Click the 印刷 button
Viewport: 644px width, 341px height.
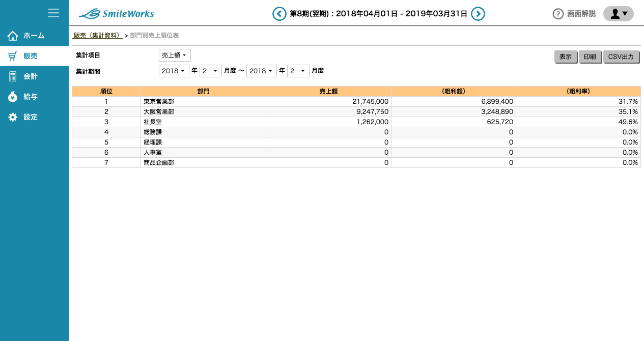tap(590, 57)
